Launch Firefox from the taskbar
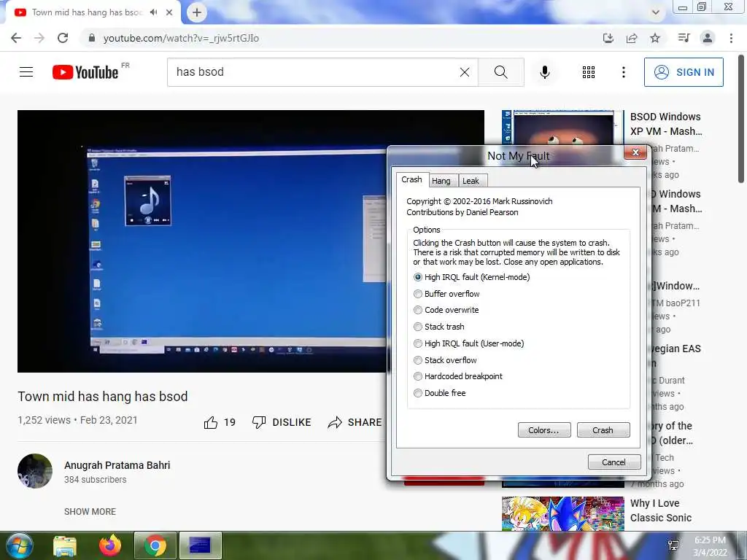Image resolution: width=747 pixels, height=560 pixels. tap(110, 545)
